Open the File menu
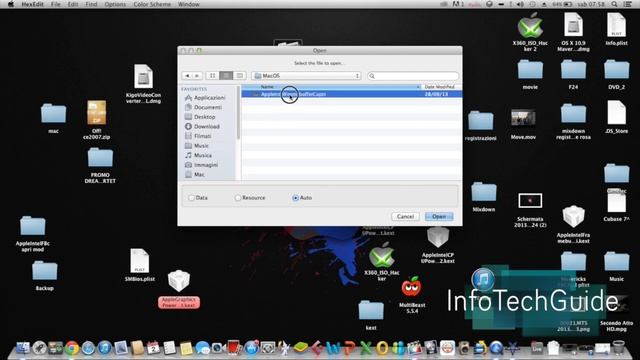640x360 pixels. 56,4
